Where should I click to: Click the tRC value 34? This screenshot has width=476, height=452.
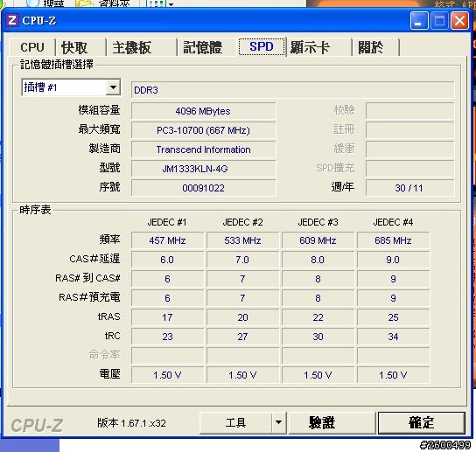[x=393, y=337]
